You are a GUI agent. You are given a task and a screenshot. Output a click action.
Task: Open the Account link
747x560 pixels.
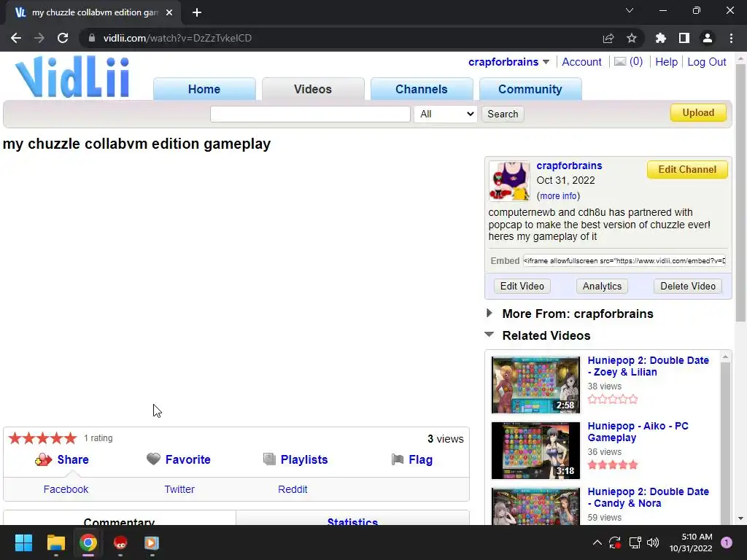581,62
